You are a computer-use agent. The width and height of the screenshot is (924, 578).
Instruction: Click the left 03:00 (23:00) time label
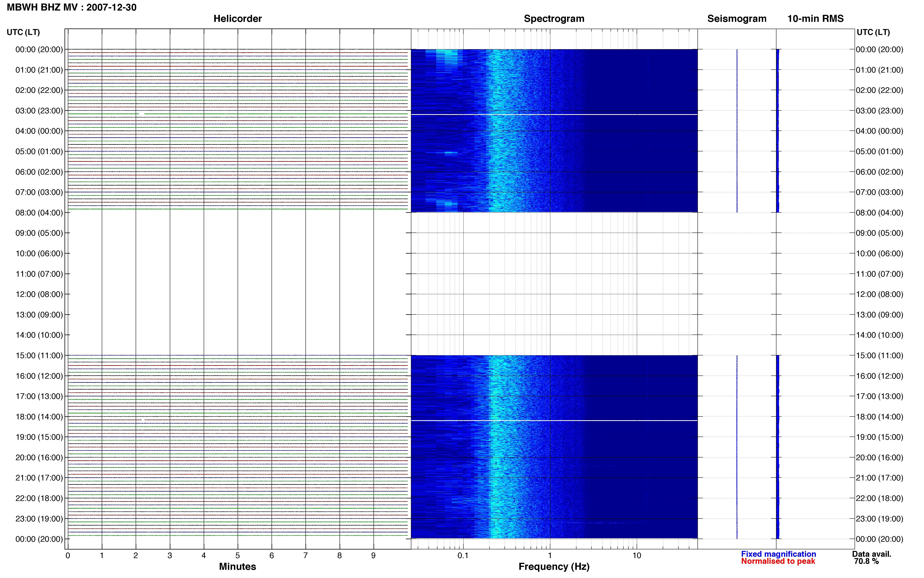(39, 111)
